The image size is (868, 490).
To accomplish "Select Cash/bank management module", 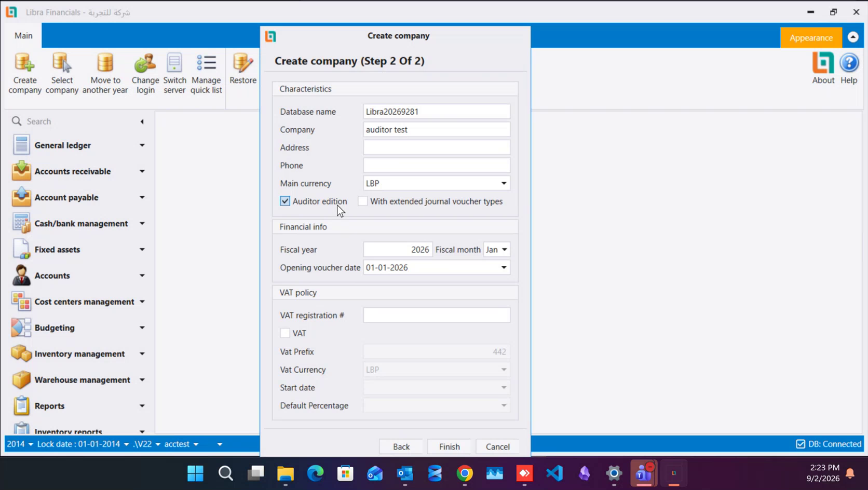I will pos(78,223).
